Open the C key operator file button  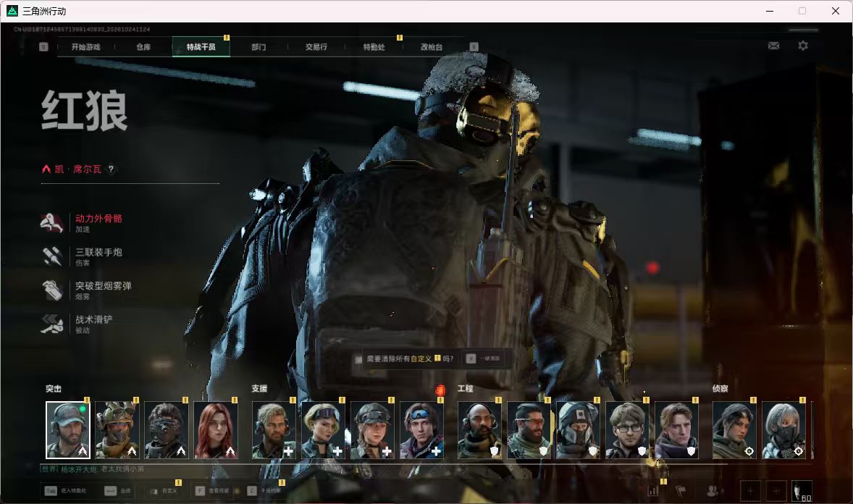point(264,490)
